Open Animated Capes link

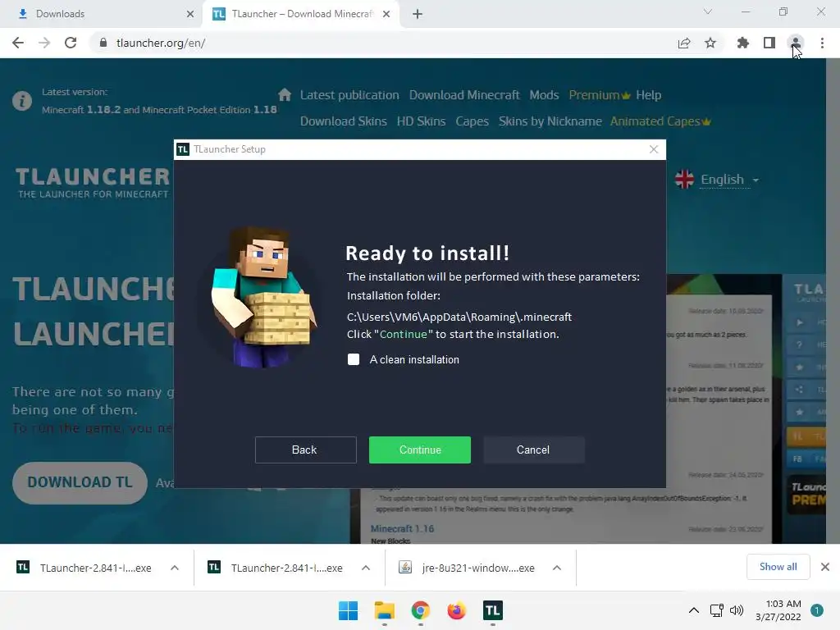(x=660, y=121)
